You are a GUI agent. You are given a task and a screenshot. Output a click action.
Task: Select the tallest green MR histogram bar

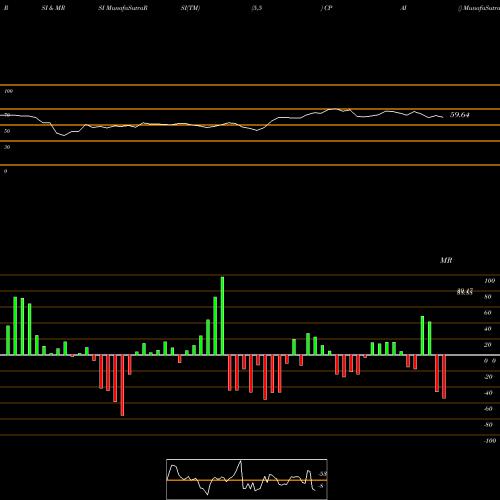(222, 316)
